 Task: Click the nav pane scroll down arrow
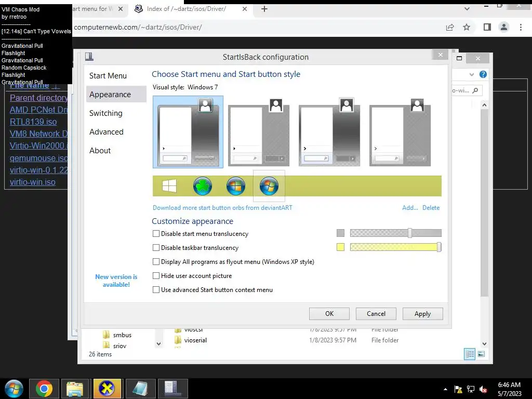(x=159, y=344)
